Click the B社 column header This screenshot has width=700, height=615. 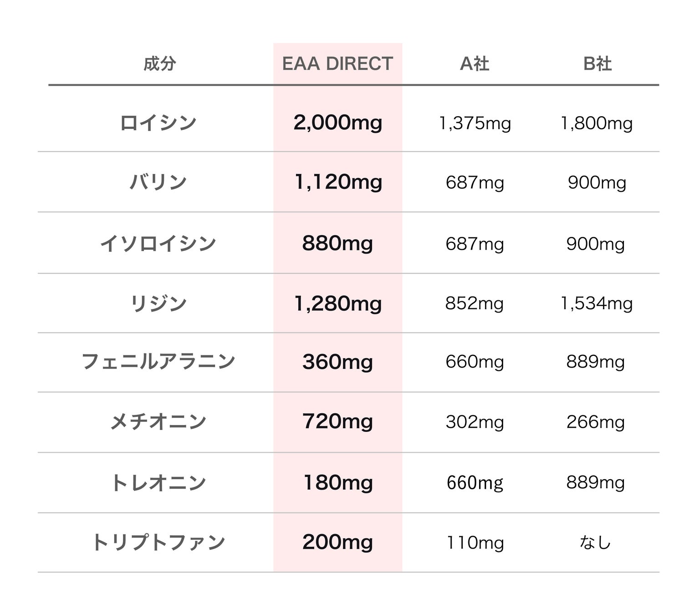[x=597, y=64]
